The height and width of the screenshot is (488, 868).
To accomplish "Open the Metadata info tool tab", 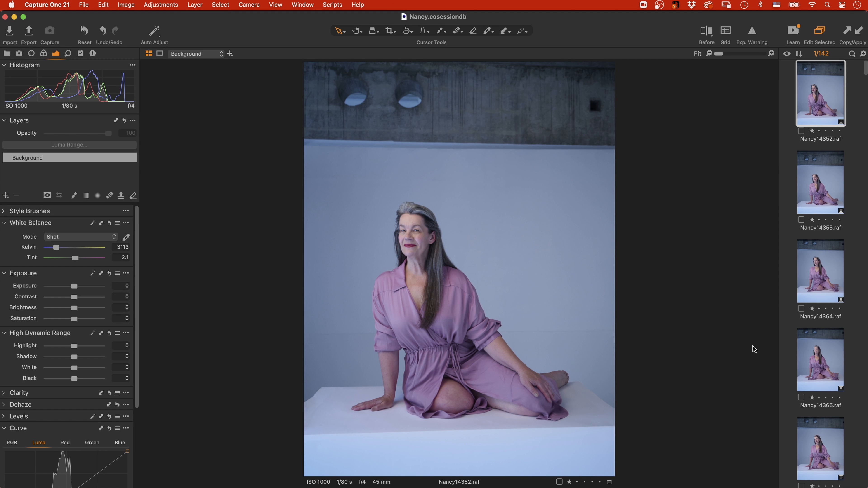I will (92, 54).
